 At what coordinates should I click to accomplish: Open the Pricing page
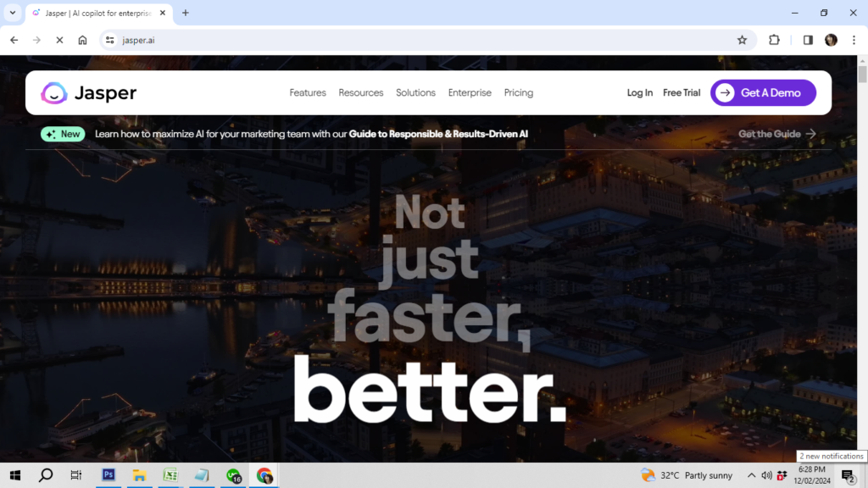(x=519, y=93)
